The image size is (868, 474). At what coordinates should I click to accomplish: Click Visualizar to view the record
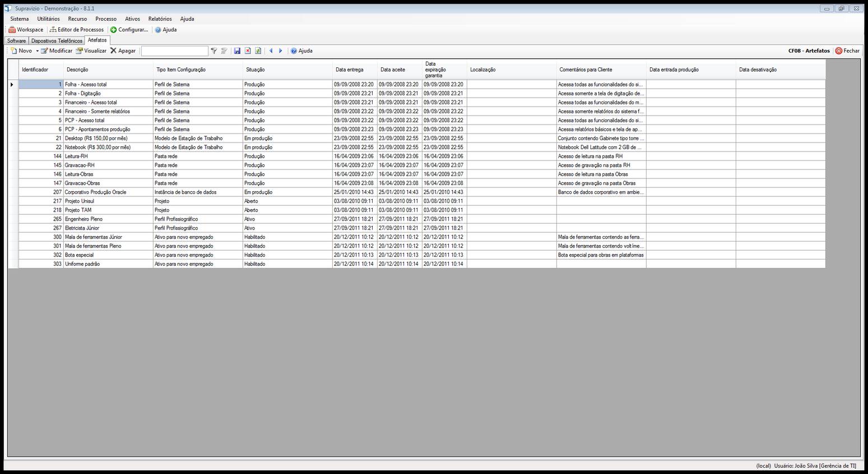[91, 51]
